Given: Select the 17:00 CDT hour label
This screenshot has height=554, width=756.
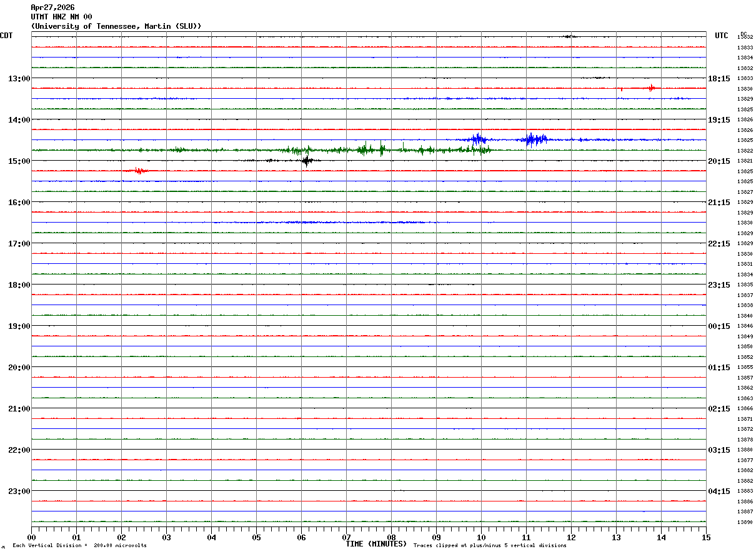Looking at the screenshot, I should pos(19,243).
